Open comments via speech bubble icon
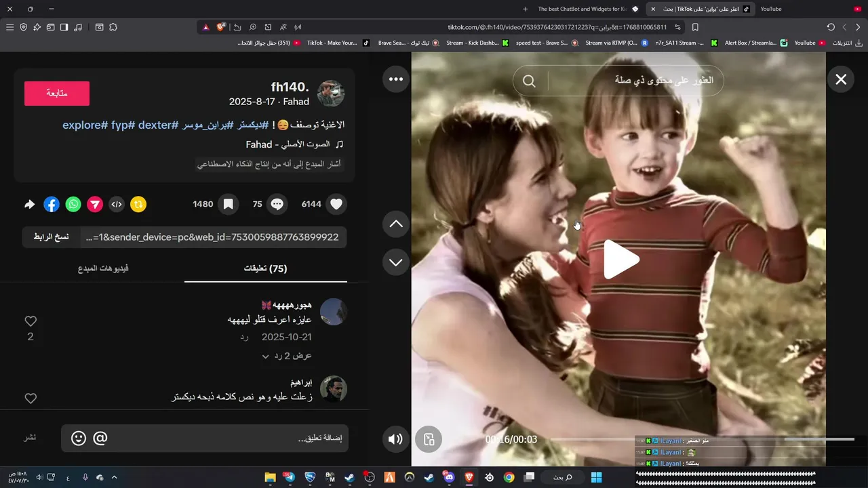The height and width of the screenshot is (488, 868). (x=277, y=204)
